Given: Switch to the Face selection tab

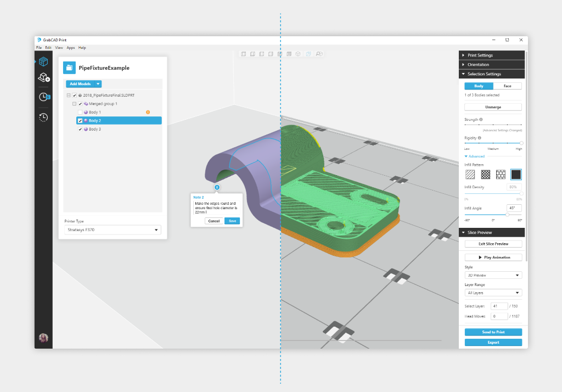Looking at the screenshot, I should [x=508, y=86].
